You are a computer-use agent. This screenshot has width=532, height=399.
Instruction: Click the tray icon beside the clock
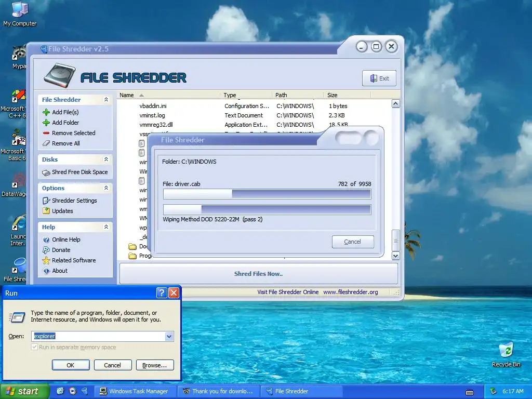[x=494, y=392]
